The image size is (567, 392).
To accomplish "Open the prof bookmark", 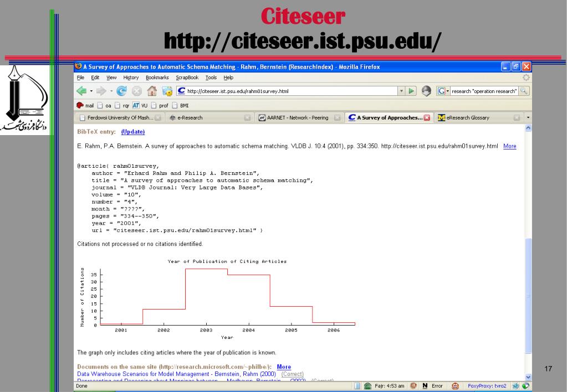I will pyautogui.click(x=160, y=106).
